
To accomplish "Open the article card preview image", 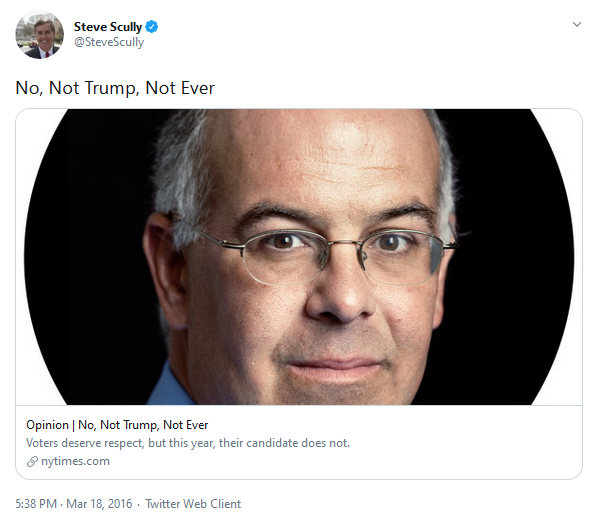I will pos(299,257).
